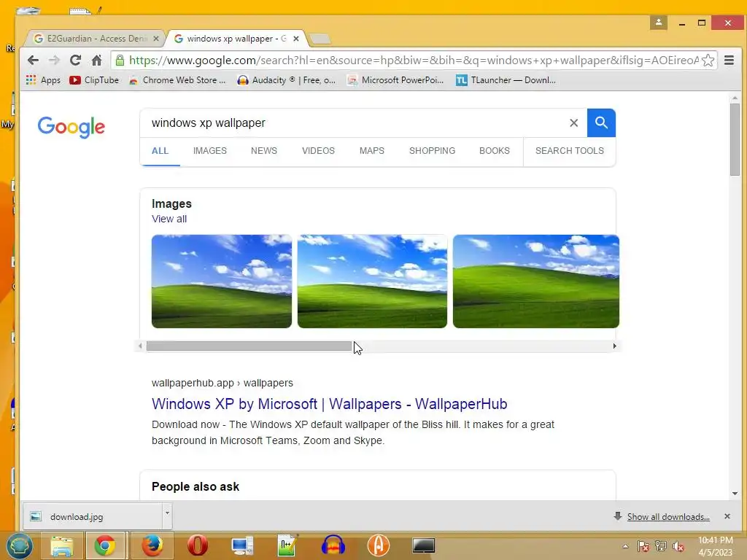Clear the search query with the X
This screenshot has height=560, width=747.
coord(573,122)
